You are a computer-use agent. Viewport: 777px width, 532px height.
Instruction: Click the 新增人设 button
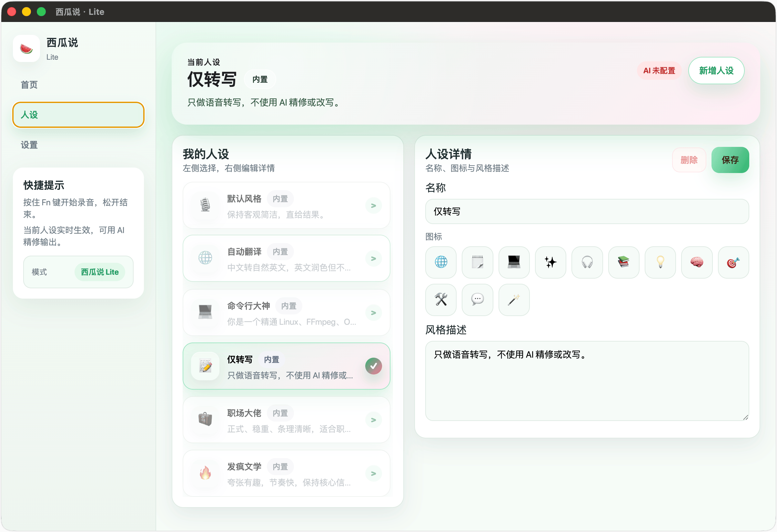[x=716, y=71]
